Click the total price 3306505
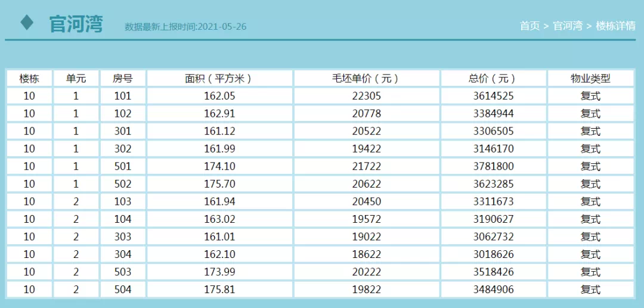 (x=493, y=131)
